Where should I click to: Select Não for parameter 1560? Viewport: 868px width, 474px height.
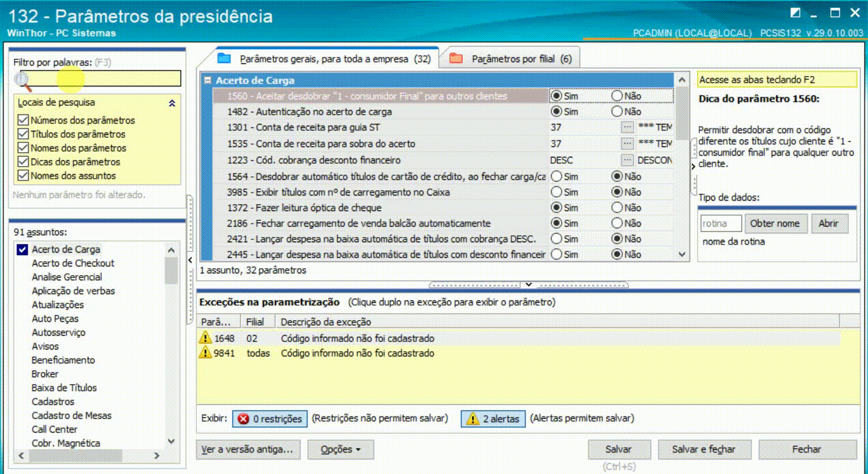617,96
